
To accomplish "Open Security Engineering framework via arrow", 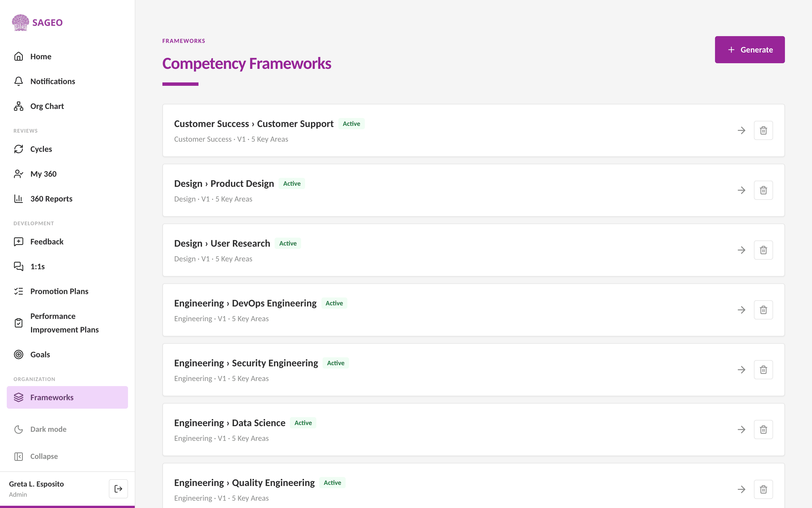I will (x=742, y=370).
